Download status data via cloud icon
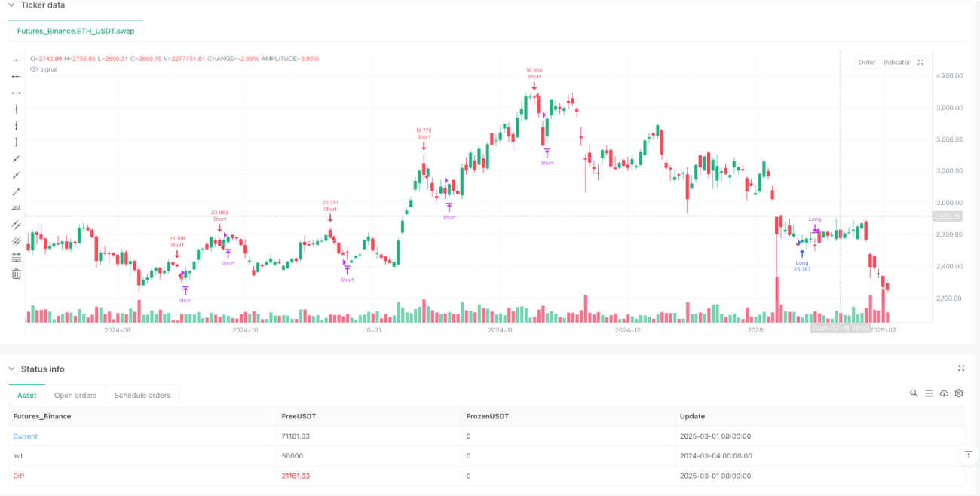This screenshot has height=496, width=980. point(944,393)
